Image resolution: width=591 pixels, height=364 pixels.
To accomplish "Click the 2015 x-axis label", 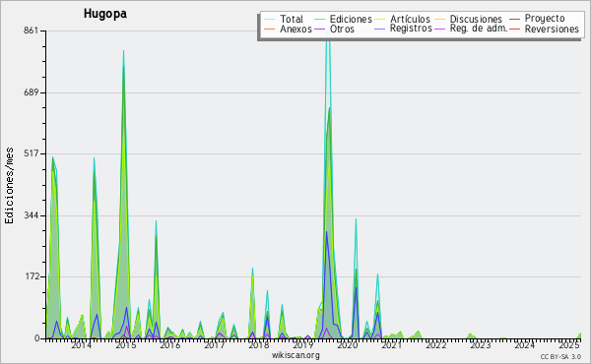I will [x=125, y=345].
